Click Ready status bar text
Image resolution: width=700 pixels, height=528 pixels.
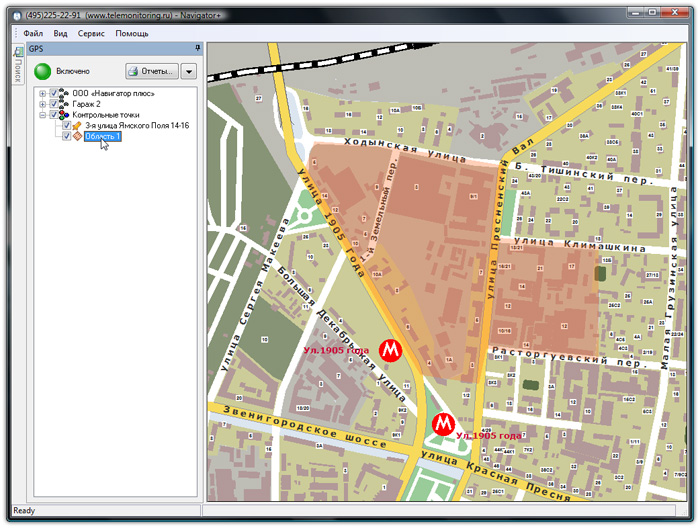click(24, 510)
